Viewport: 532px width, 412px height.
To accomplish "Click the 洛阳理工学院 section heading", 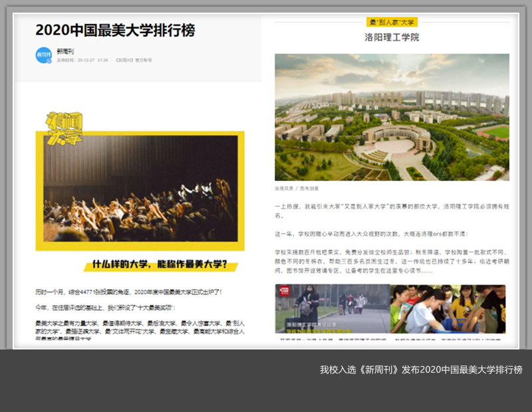I will coord(392,38).
